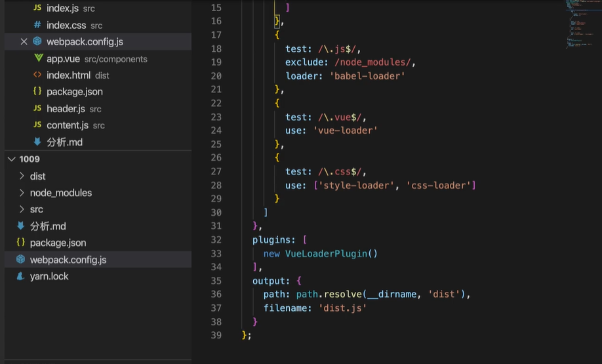The height and width of the screenshot is (364, 602).
Task: Click 'babel-loader' string on line 20
Action: coord(367,76)
